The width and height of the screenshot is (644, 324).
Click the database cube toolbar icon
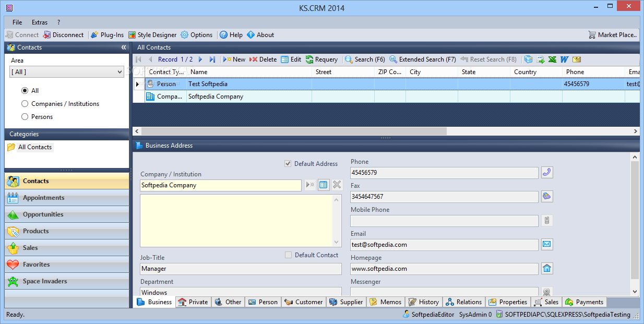(x=529, y=59)
